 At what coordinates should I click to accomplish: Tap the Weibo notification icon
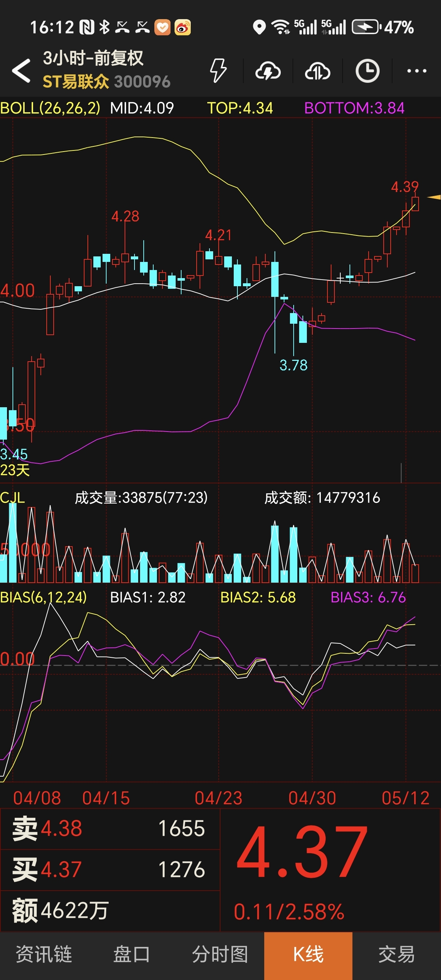point(183,27)
